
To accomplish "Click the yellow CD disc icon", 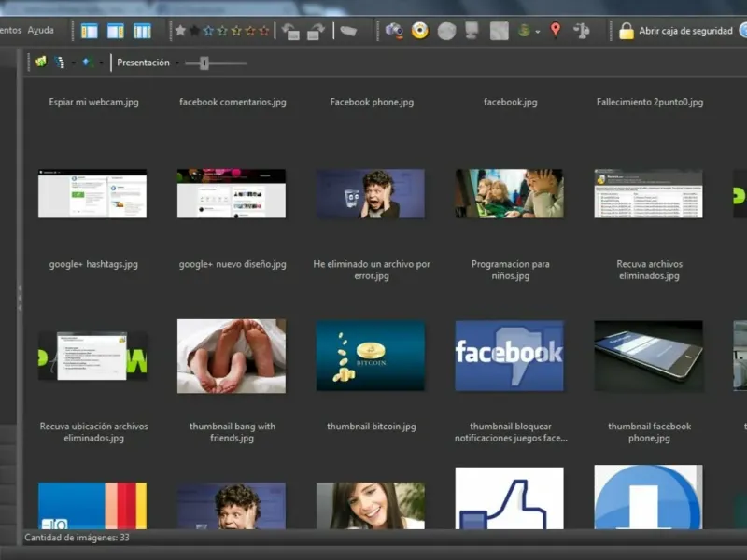I will pyautogui.click(x=420, y=31).
